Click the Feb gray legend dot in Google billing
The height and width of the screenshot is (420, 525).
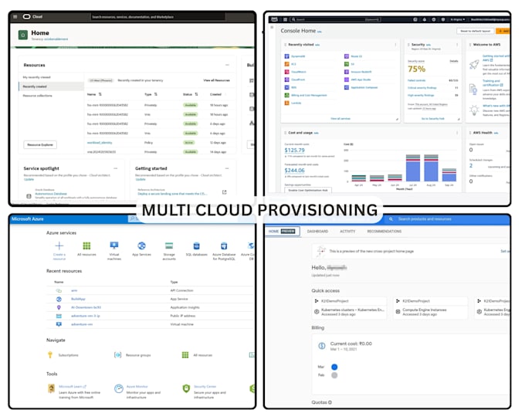click(x=334, y=375)
